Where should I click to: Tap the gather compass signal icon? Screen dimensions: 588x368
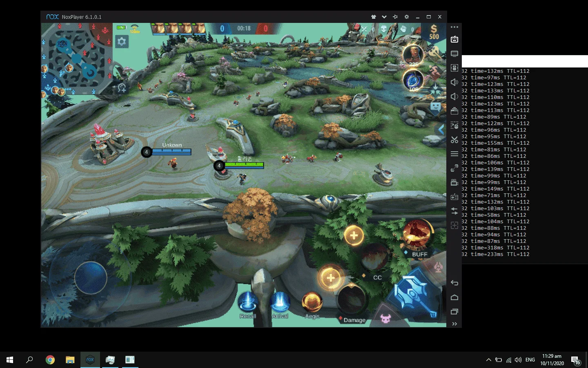pos(436,90)
